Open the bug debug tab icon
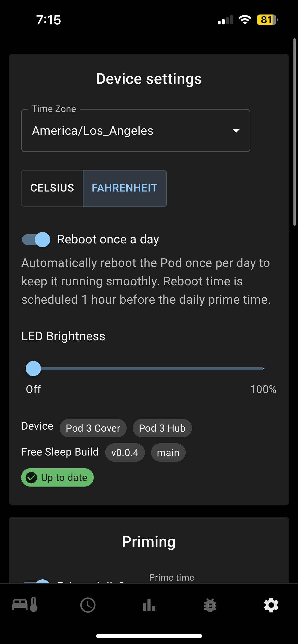Screen dimensions: 298x644 (x=210, y=605)
